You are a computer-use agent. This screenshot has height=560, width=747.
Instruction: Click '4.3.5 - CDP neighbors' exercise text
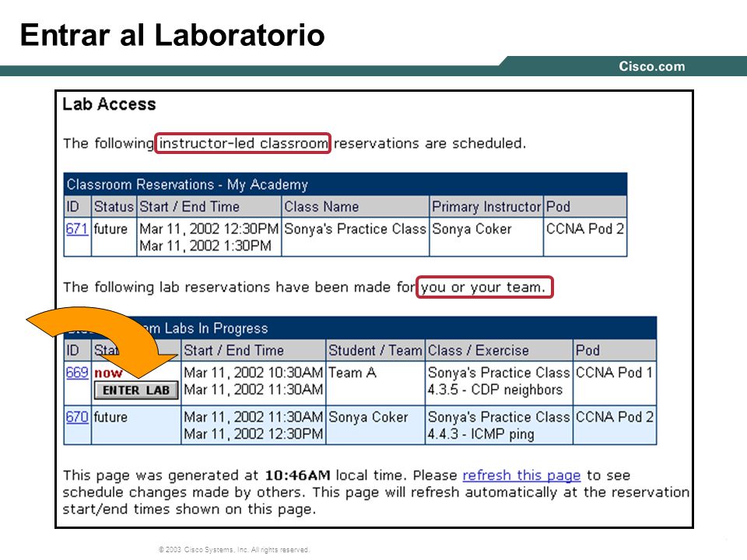point(495,390)
